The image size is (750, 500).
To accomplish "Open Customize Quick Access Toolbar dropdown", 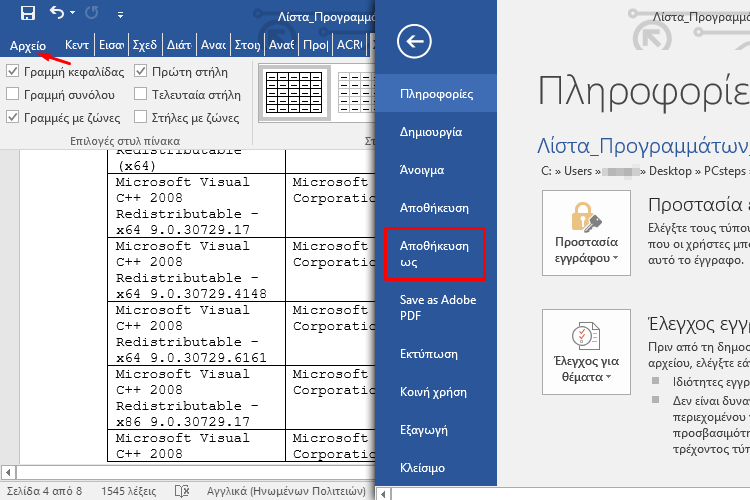I will coord(121,15).
